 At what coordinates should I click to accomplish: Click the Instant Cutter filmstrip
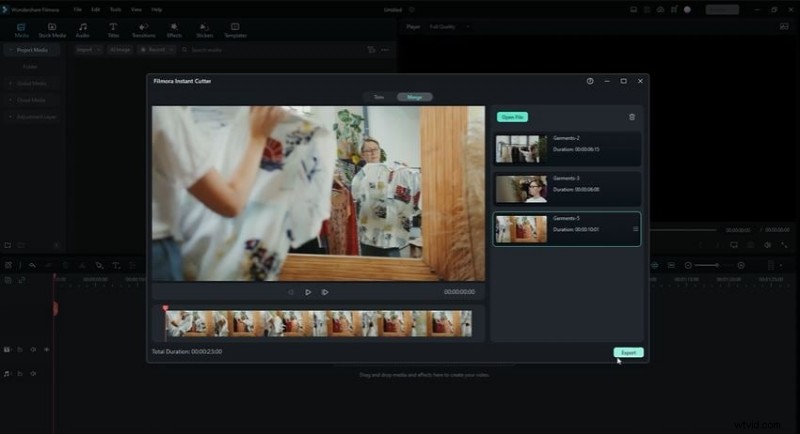point(318,323)
